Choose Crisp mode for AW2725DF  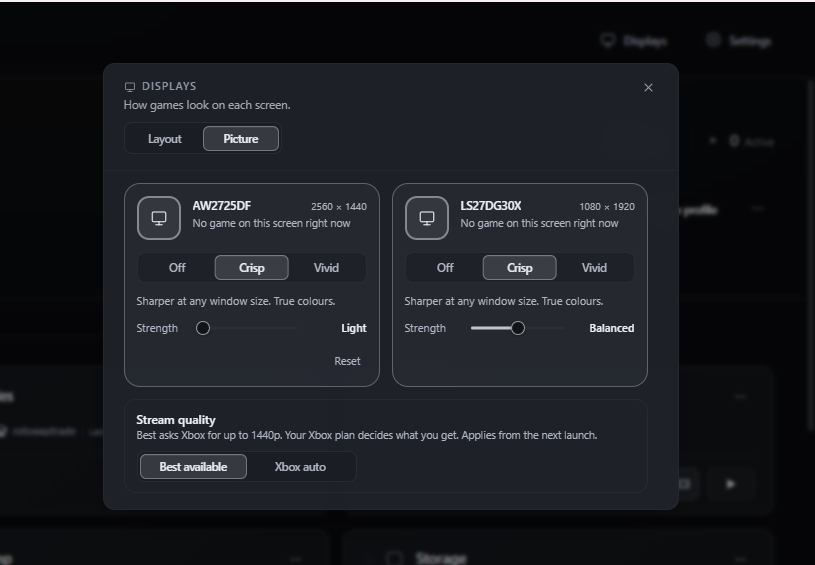tap(252, 268)
